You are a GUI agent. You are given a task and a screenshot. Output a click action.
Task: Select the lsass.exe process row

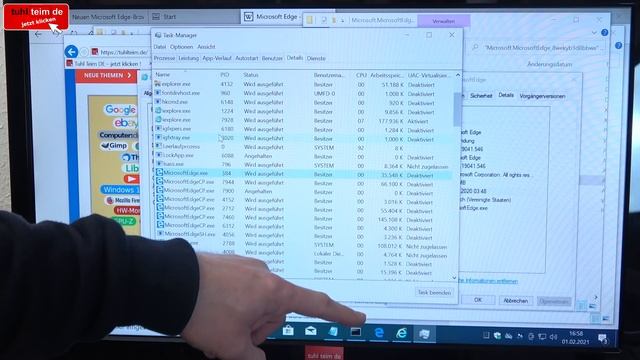303,164
